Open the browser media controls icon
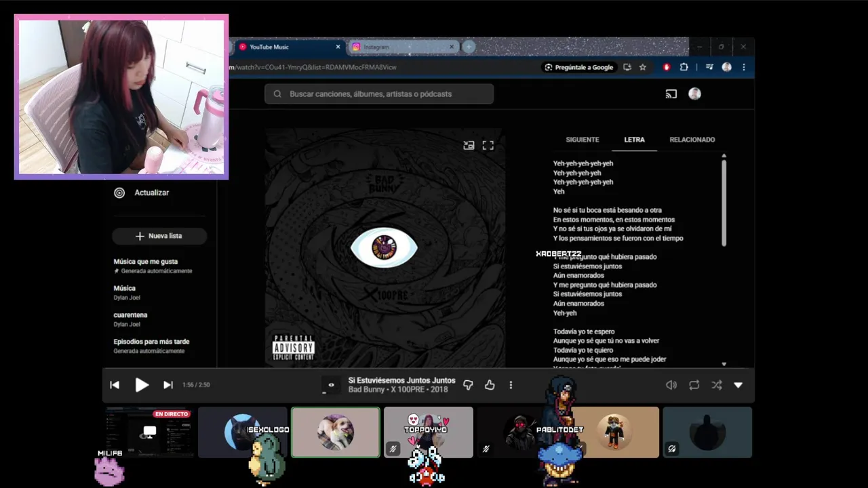This screenshot has width=868, height=488. tap(709, 67)
